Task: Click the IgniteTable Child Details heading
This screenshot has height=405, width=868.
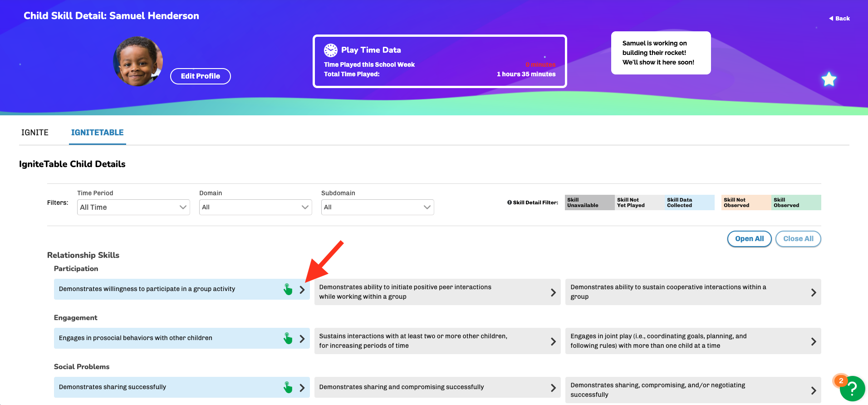Action: [x=72, y=164]
